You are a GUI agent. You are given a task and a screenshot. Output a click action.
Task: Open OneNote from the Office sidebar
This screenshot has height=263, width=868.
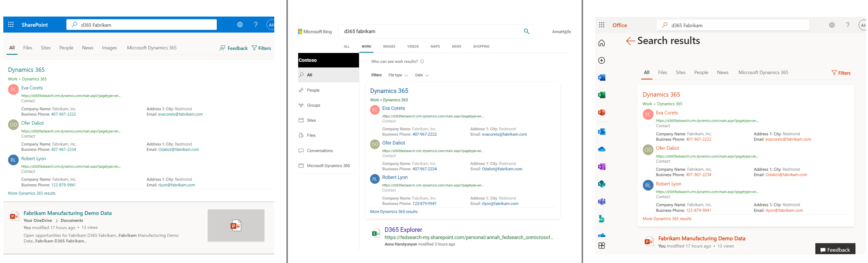601,167
